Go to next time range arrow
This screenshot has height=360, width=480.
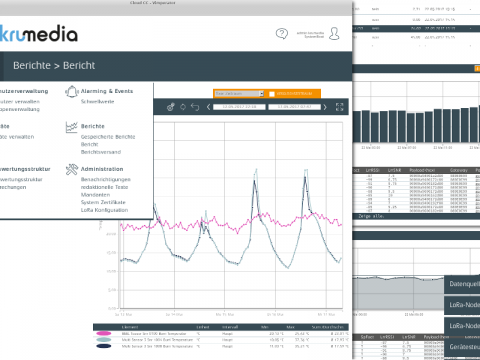coord(325,107)
